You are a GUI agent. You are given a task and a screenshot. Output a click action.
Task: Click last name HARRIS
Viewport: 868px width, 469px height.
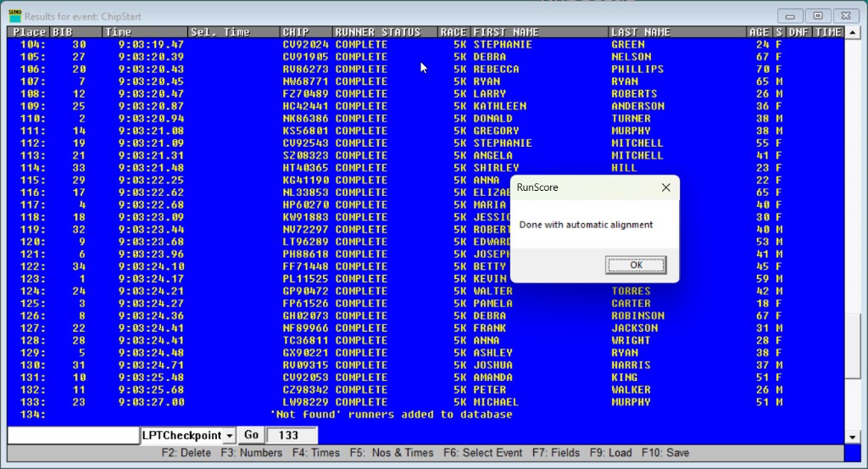(631, 366)
